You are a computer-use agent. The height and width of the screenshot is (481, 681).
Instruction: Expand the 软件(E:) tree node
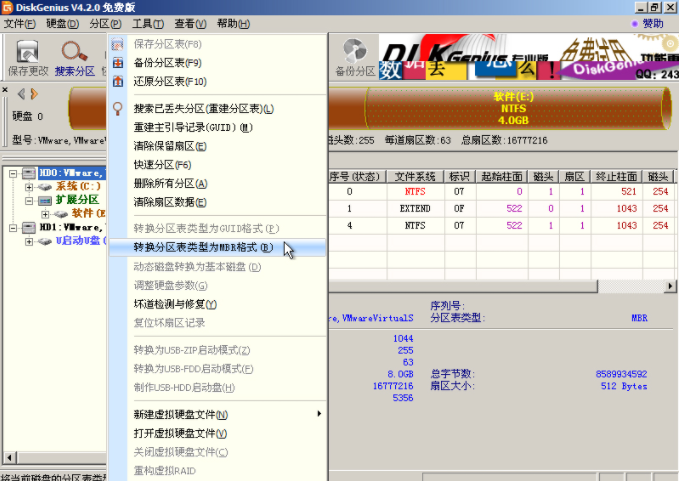coord(45,214)
